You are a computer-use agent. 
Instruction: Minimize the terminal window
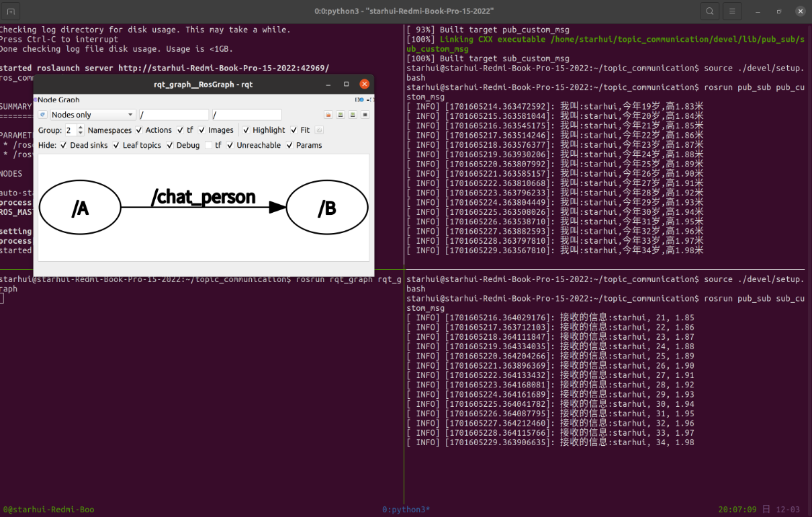[758, 11]
